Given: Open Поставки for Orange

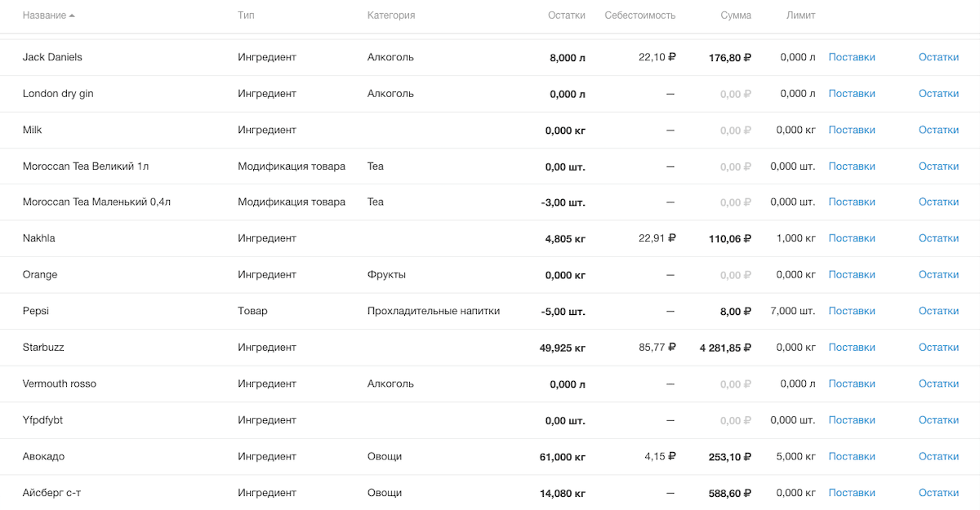Looking at the screenshot, I should [852, 275].
